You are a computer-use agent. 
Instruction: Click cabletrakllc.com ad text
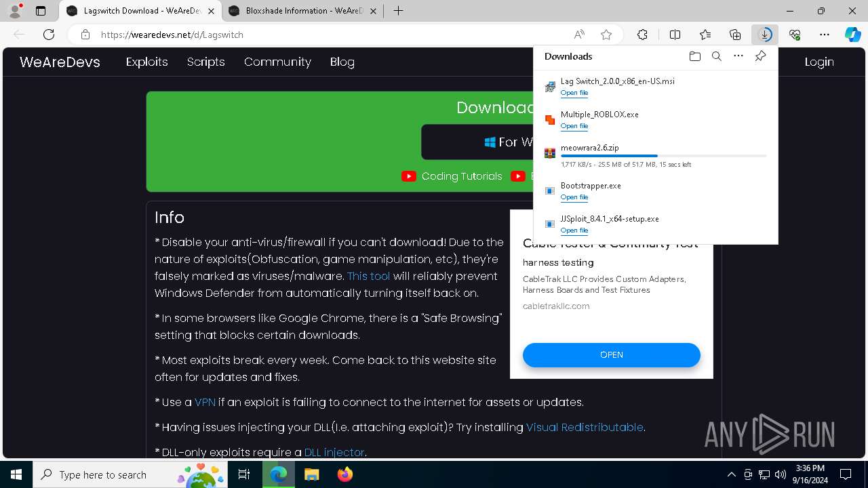[556, 306]
